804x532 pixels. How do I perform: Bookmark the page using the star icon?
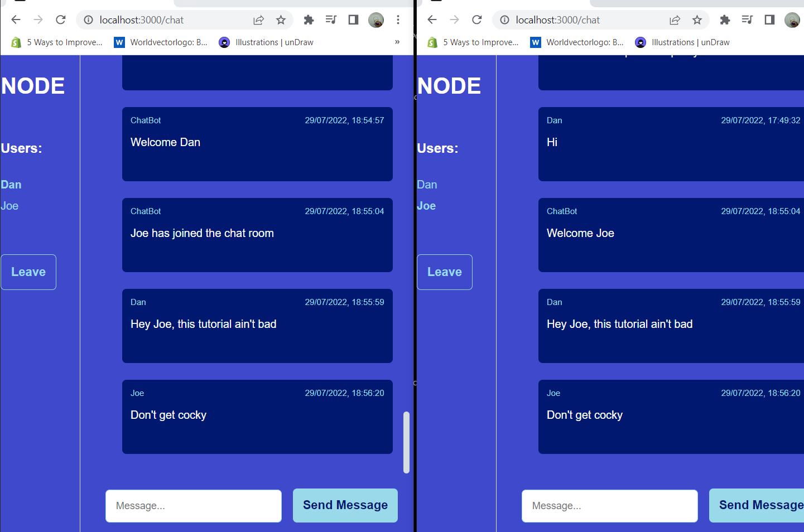281,20
